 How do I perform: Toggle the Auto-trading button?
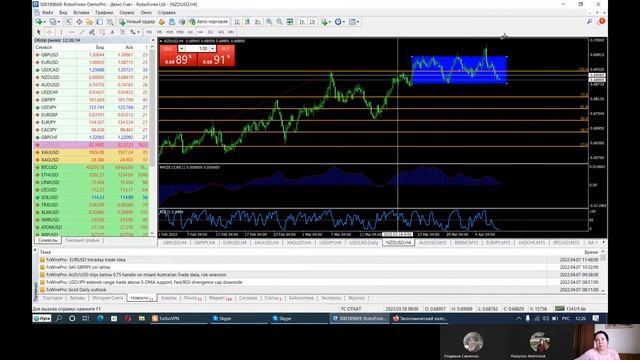(209, 22)
